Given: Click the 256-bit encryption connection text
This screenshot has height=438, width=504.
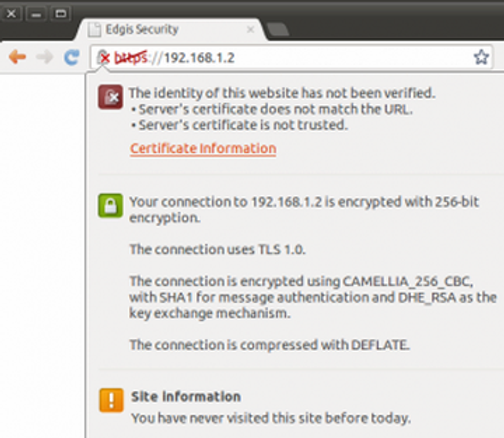Looking at the screenshot, I should [304, 210].
